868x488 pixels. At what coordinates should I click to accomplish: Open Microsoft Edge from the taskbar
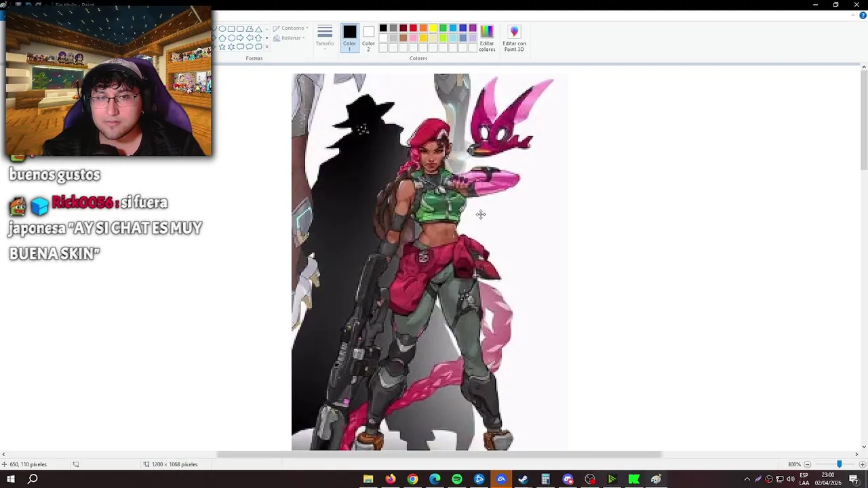[435, 479]
